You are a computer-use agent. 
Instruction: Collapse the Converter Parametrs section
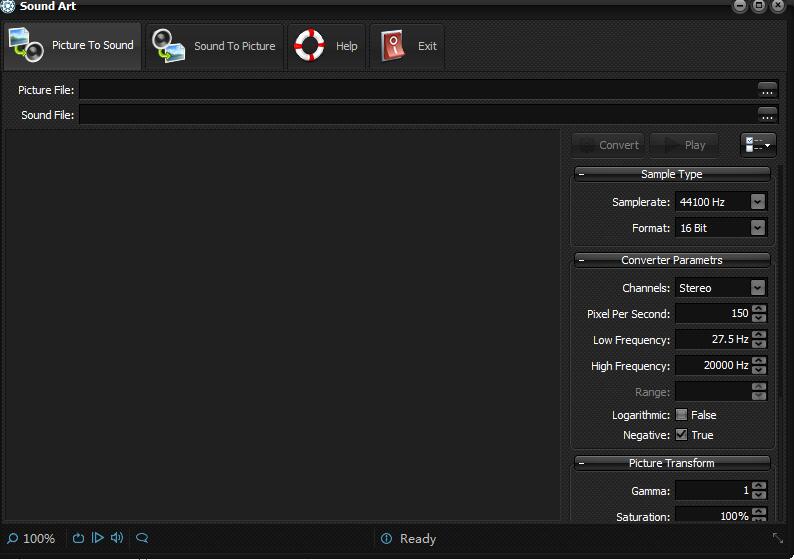click(x=581, y=260)
